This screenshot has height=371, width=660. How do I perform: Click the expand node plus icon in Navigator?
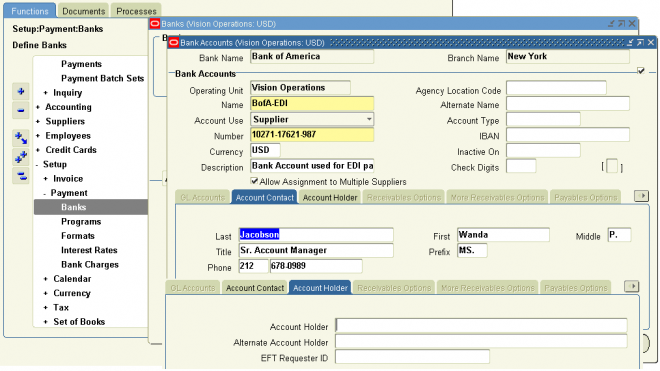[x=21, y=91]
